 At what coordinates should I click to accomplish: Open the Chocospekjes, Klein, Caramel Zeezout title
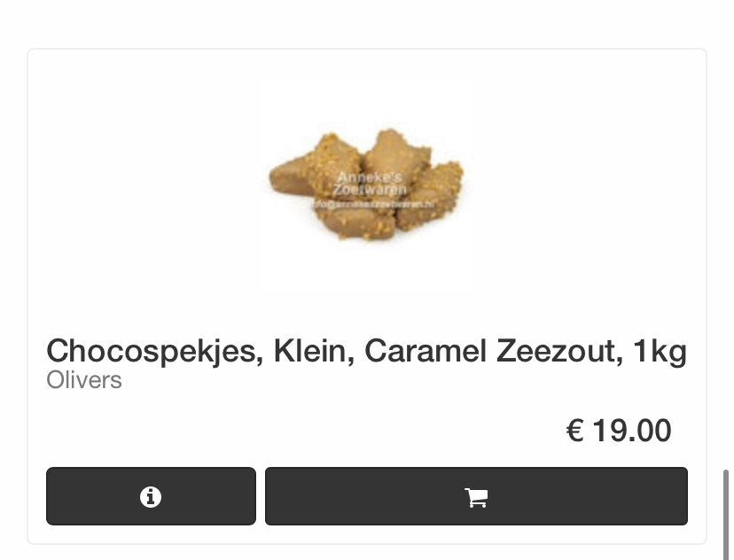tap(366, 352)
